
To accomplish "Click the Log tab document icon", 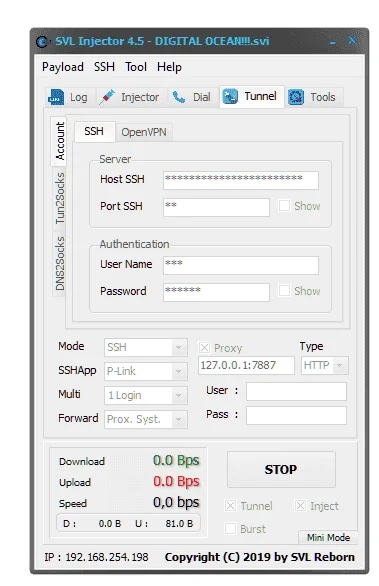I will tap(56, 97).
